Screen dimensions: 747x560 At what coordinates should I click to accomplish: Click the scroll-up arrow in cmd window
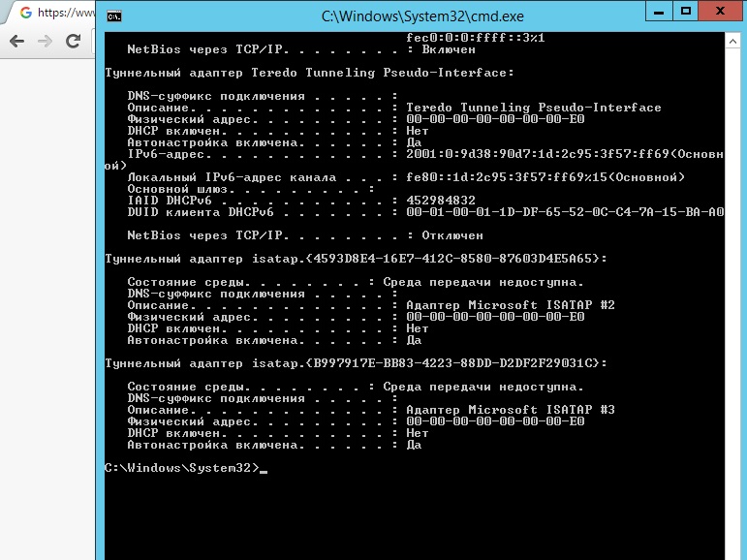pyautogui.click(x=732, y=42)
